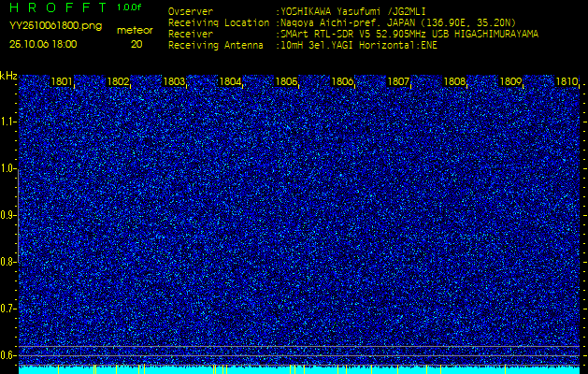Click the 1802 time marker
588x374 pixels.
[118, 81]
